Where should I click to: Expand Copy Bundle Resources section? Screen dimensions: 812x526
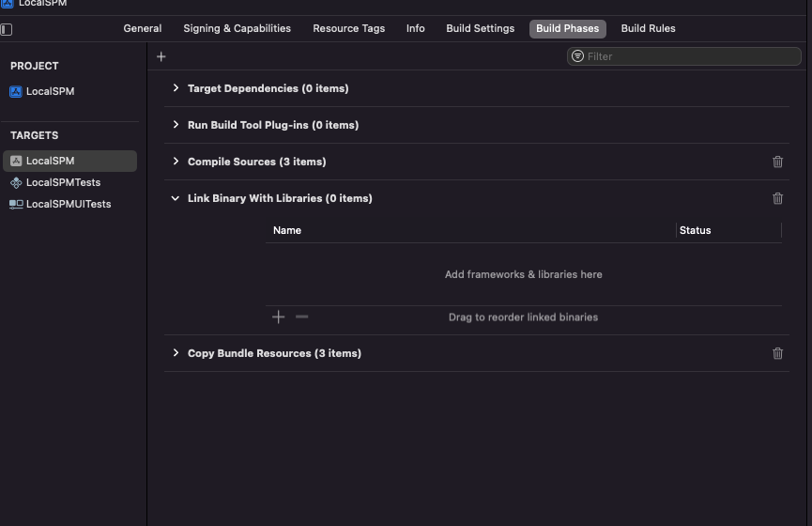tap(176, 353)
